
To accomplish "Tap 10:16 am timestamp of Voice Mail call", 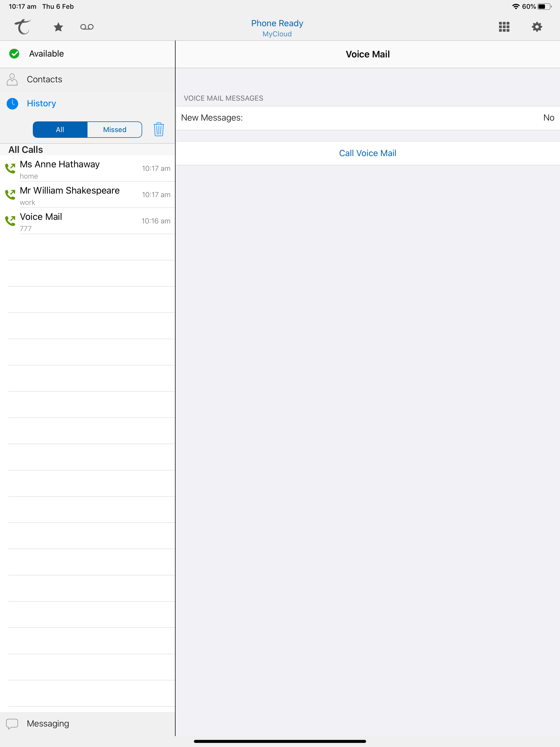I will coord(156,221).
